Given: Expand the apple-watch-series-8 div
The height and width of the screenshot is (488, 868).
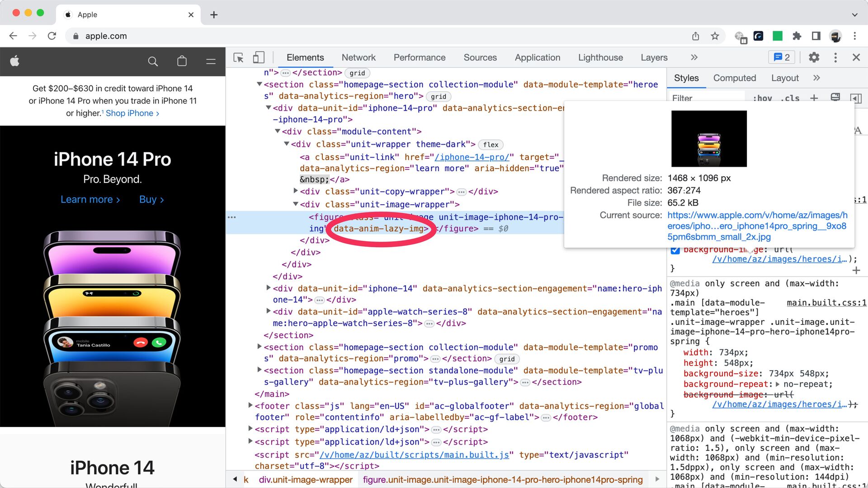Looking at the screenshot, I should click(269, 311).
